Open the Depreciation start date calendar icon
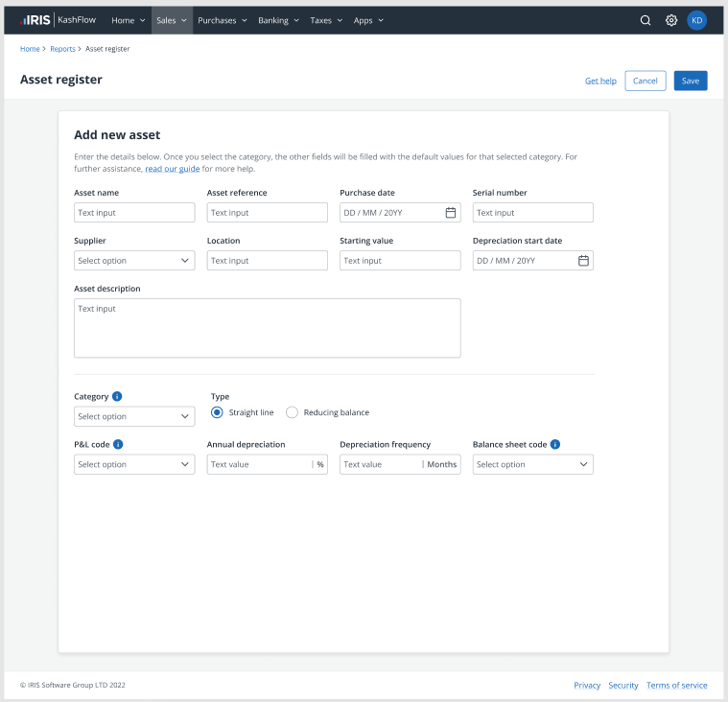728x702 pixels. pyautogui.click(x=583, y=261)
